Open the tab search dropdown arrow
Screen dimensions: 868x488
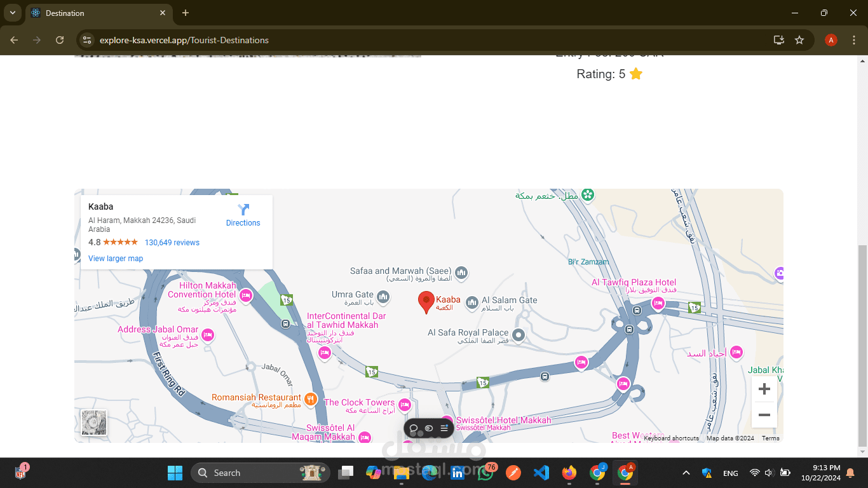(12, 13)
